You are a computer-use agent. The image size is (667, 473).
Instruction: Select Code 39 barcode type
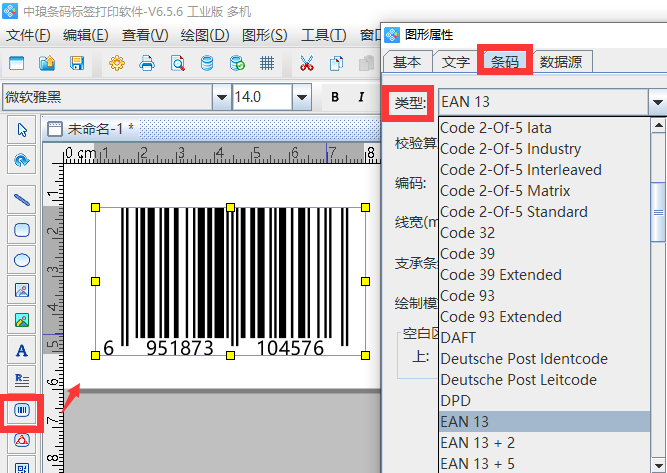click(544, 254)
